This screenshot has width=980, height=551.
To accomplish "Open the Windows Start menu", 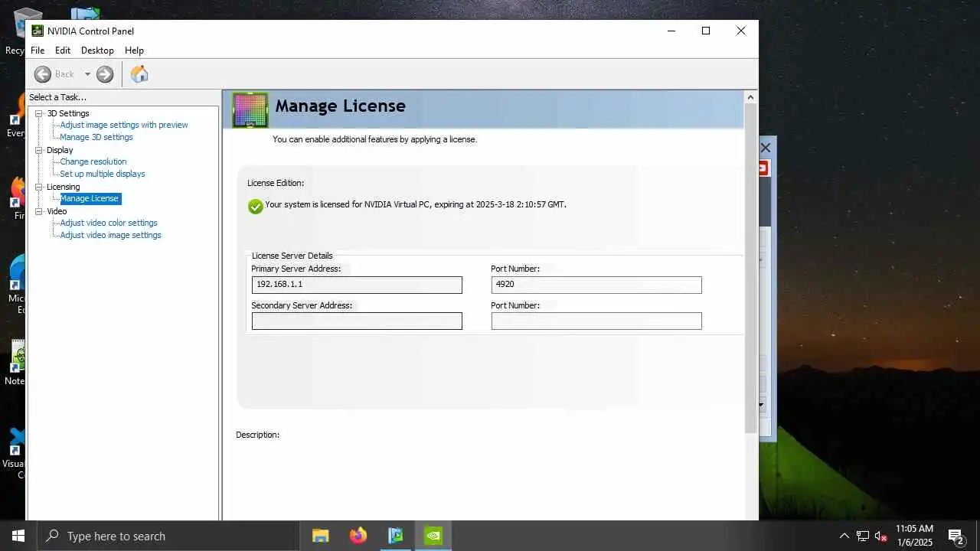I will [18, 536].
